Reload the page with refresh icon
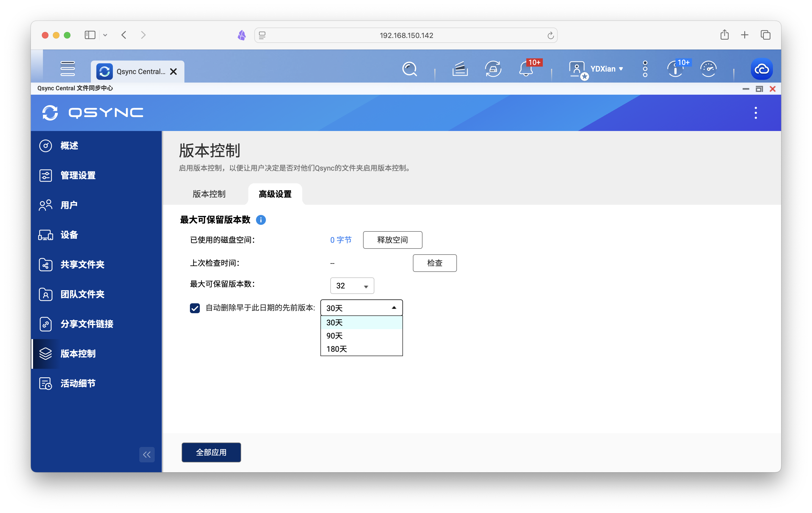812x513 pixels. click(550, 36)
